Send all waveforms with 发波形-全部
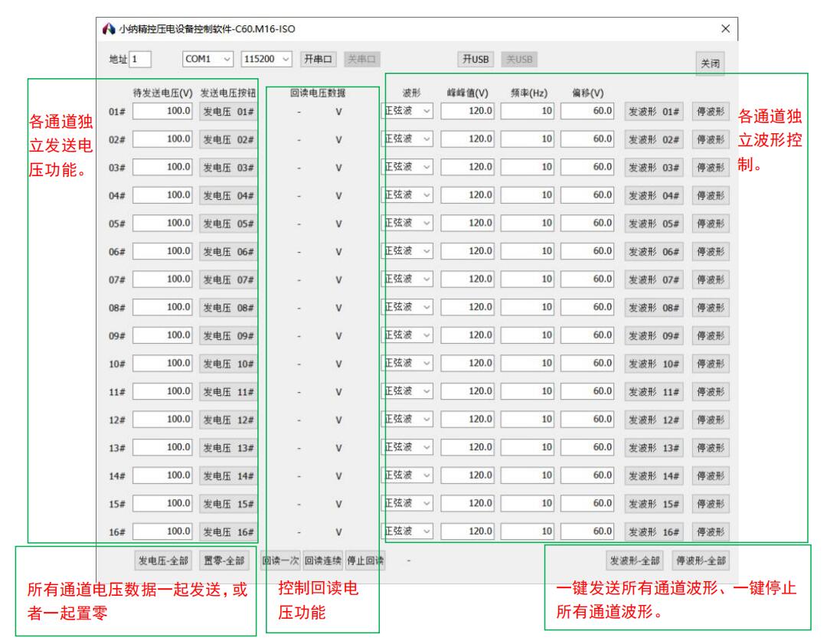Viewport: 827px width, 644px height. (635, 561)
